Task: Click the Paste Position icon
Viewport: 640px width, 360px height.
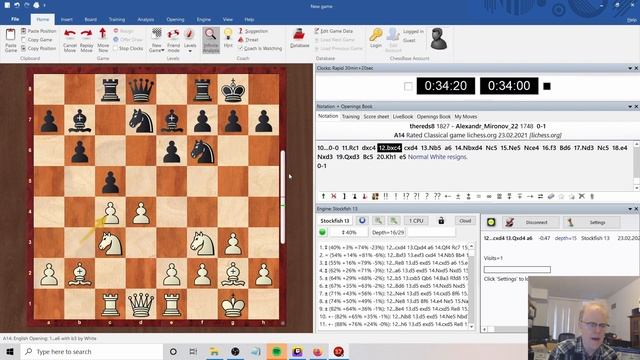Action: 24,31
